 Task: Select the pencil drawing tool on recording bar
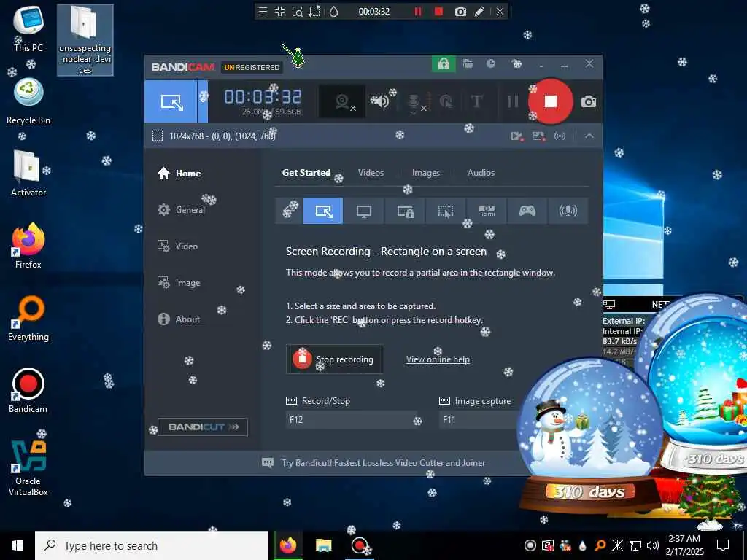coord(480,12)
